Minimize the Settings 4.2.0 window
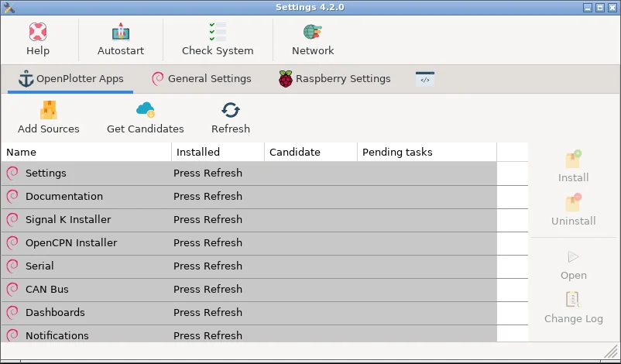Screen dimensions: 621x364 (x=588, y=8)
